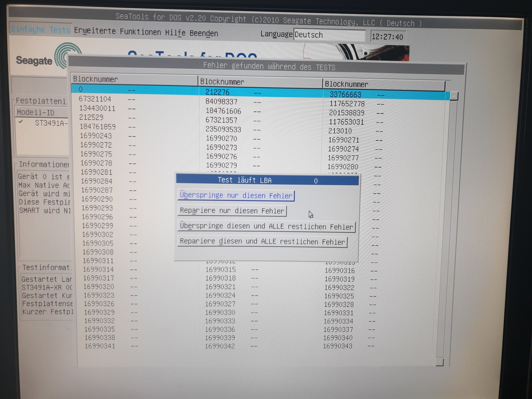Screen dimensions: 532x399
Task: Select block number 67321357
Action: tap(221, 120)
